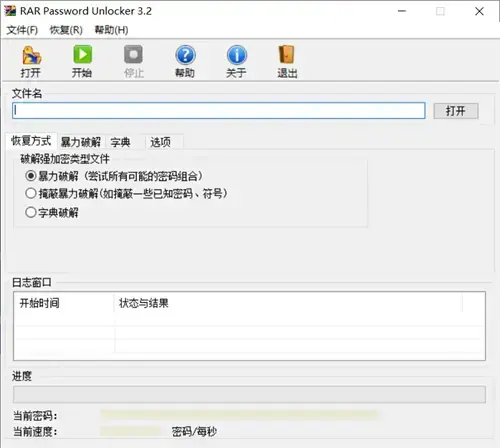Switch to the 恢复方式 tab
This screenshot has height=448, width=500.
click(x=31, y=141)
